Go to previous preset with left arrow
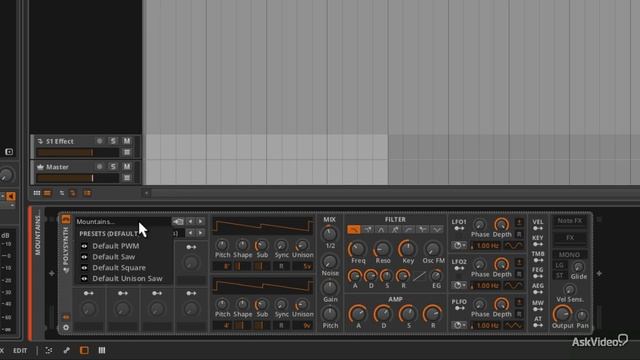This screenshot has width=640, height=360. [x=190, y=222]
